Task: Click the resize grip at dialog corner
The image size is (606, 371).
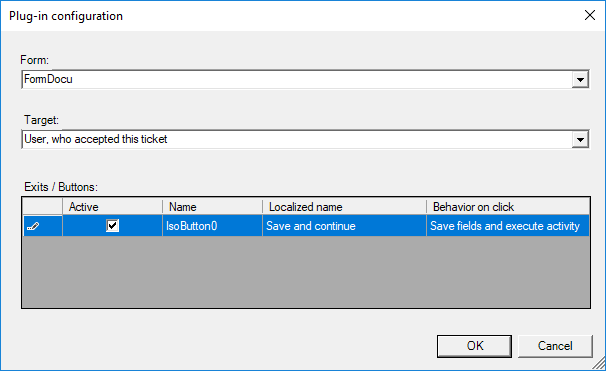Action: 599,364
